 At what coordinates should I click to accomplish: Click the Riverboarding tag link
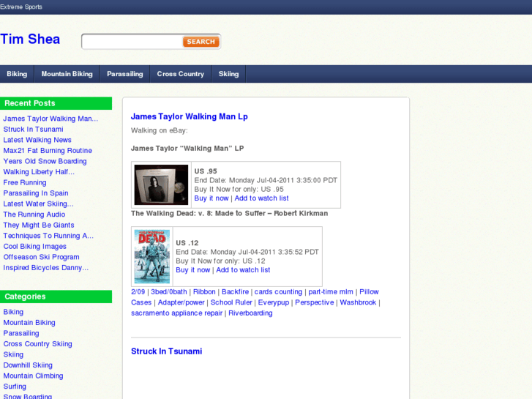tap(250, 313)
